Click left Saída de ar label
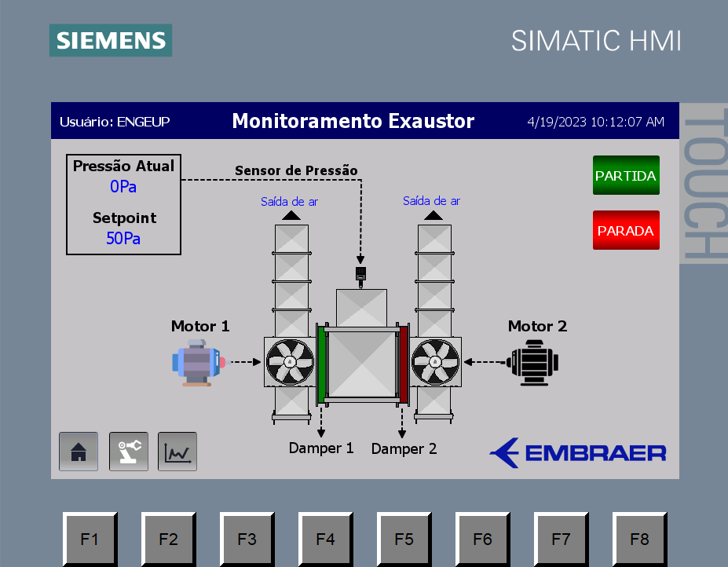This screenshot has height=567, width=728. pos(289,202)
